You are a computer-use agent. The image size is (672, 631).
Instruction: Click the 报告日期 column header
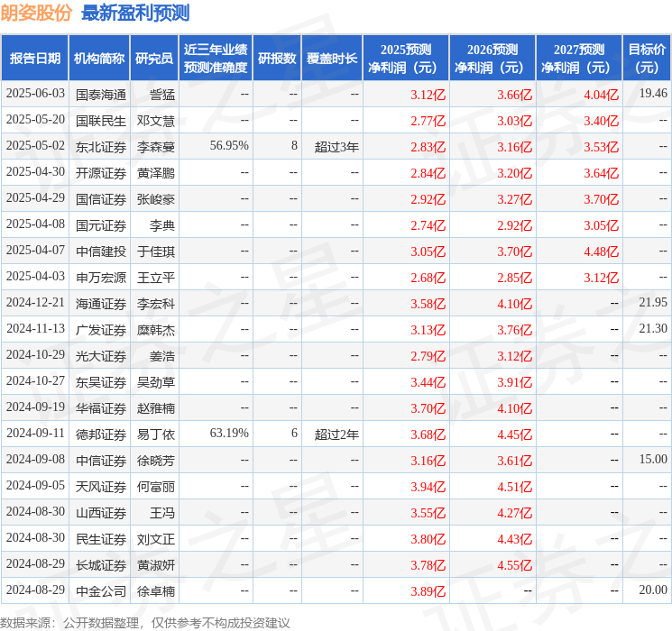[x=34, y=59]
